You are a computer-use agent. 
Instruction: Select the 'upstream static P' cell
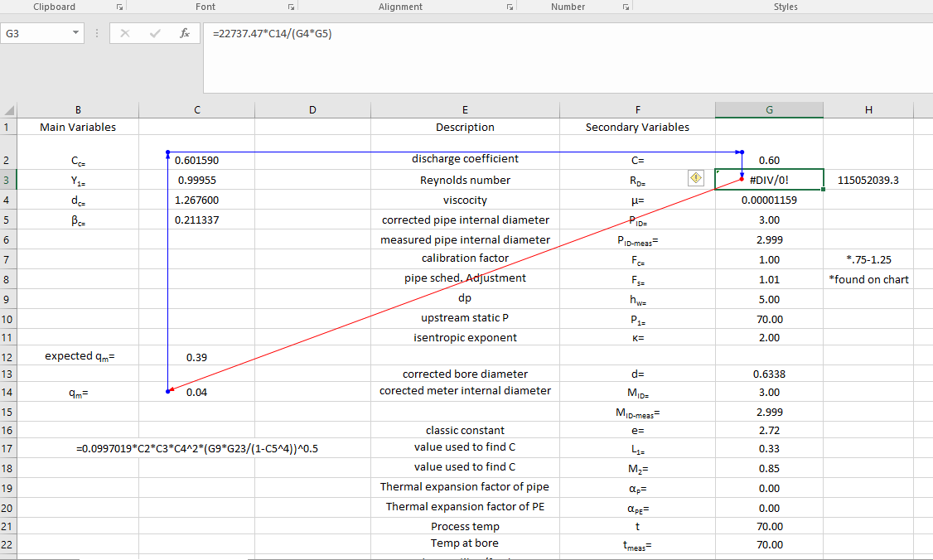466,318
